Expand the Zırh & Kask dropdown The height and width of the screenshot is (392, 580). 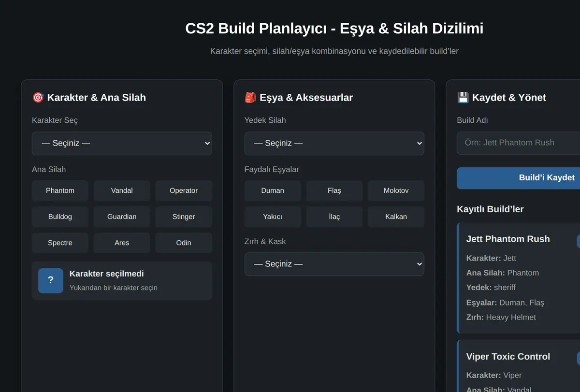click(334, 264)
